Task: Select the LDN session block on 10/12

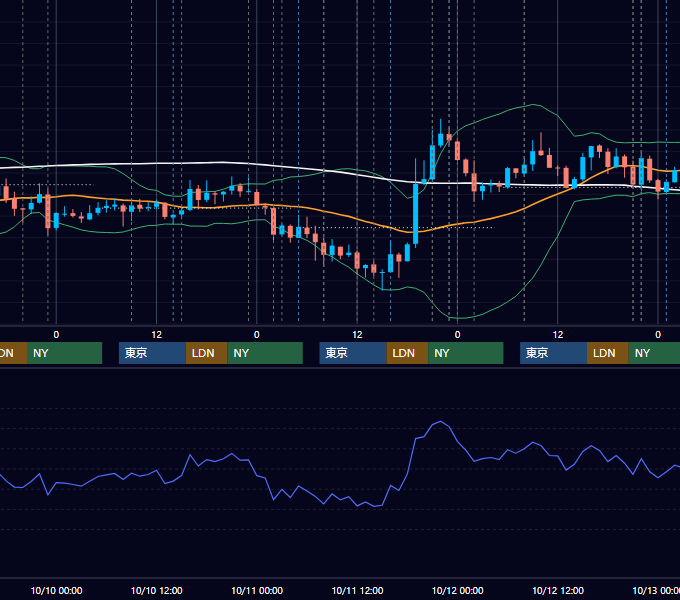Action: click(608, 353)
